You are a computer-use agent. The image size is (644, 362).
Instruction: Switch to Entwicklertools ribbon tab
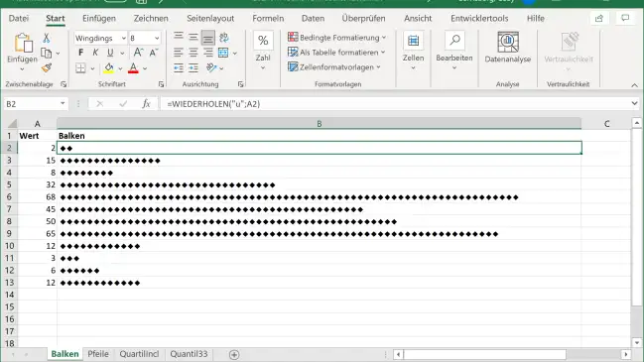479,19
